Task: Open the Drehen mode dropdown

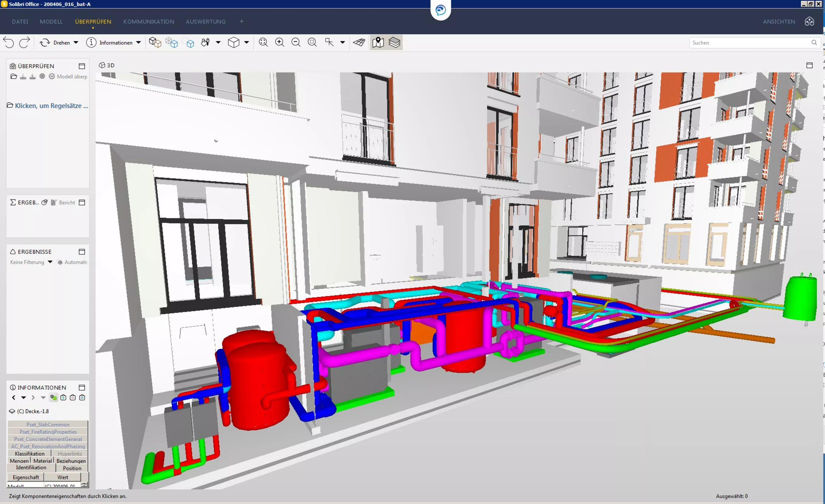Action: pyautogui.click(x=76, y=42)
